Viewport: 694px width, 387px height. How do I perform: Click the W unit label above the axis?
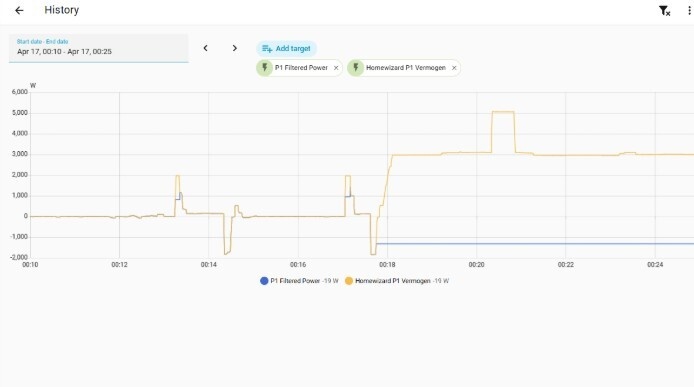click(33, 85)
